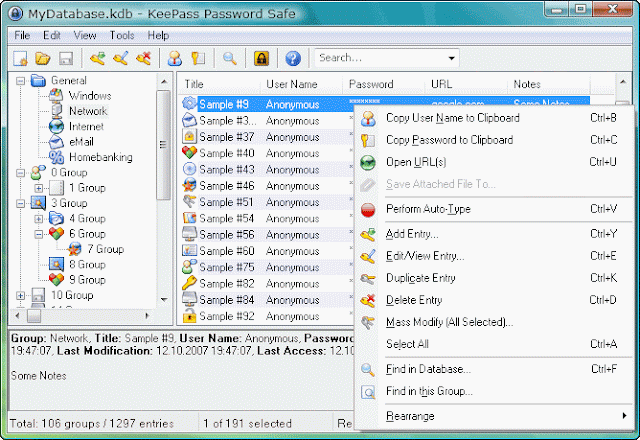Open the Help menu

pyautogui.click(x=158, y=36)
